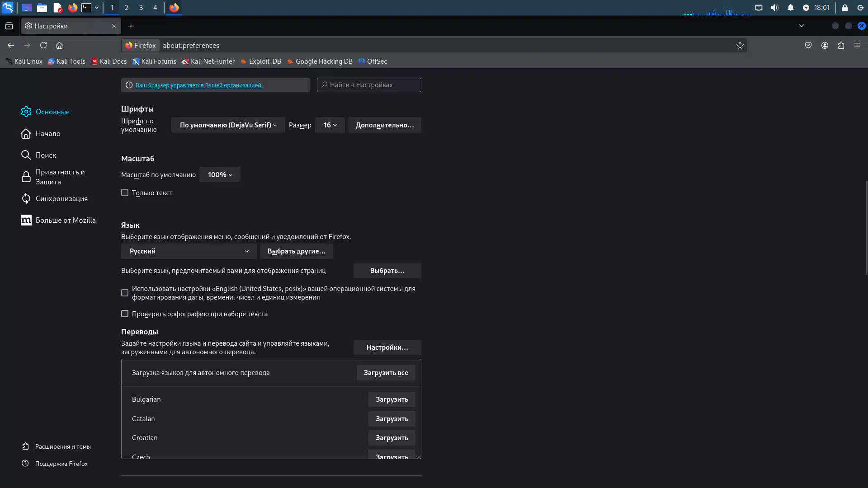868x488 pixels.
Task: Focus the Найти в Настройках search field
Action: coord(369,85)
